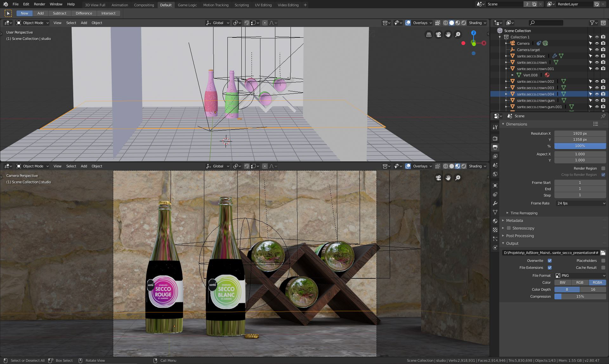Click the render output file path field
This screenshot has width=609, height=364.
(x=552, y=253)
